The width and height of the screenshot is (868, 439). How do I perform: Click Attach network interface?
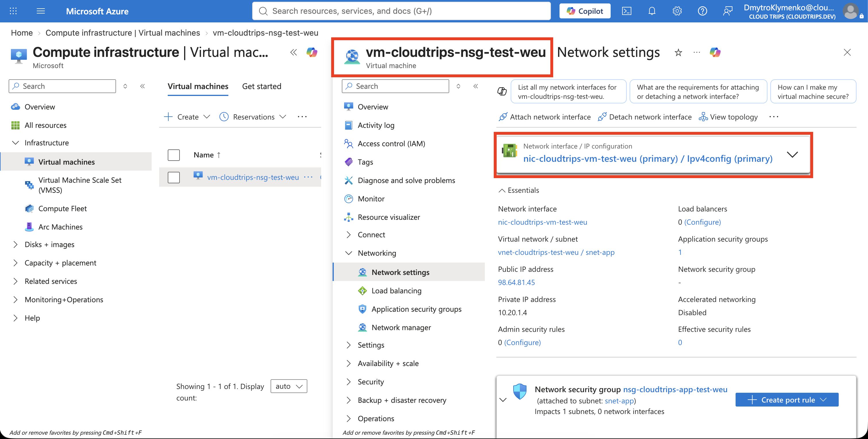pyautogui.click(x=544, y=117)
